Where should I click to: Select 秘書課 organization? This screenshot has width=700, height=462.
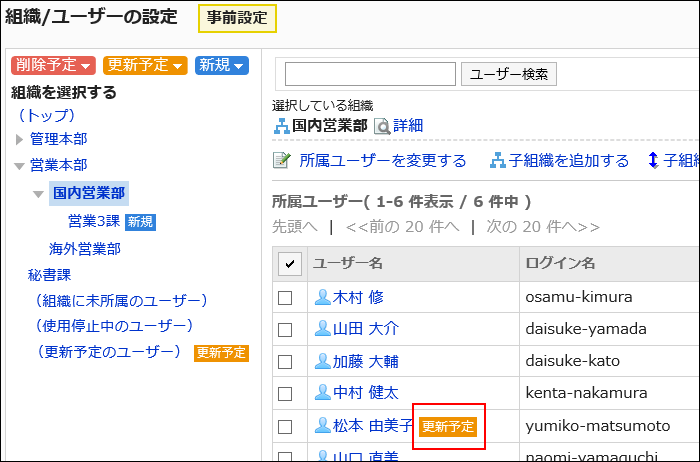point(50,275)
